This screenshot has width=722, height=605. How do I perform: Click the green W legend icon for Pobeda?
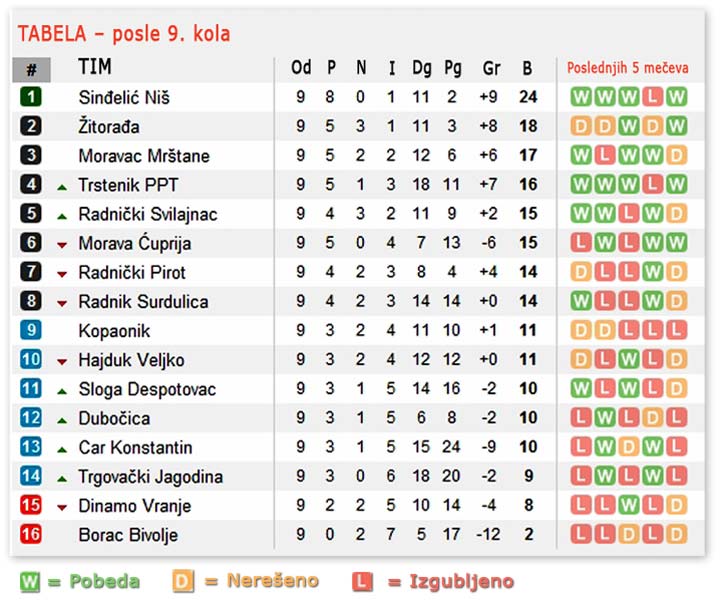click(x=30, y=581)
